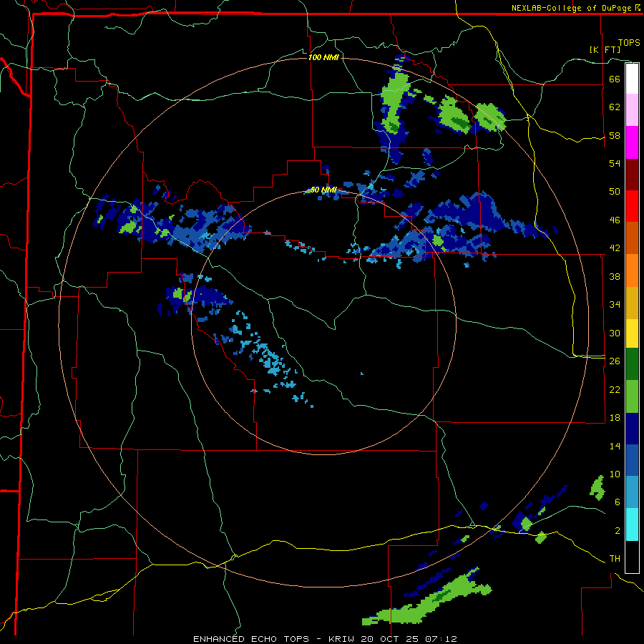The width and height of the screenshot is (644, 644).
Task: Click the 50 value in the color legend
Action: pos(615,191)
